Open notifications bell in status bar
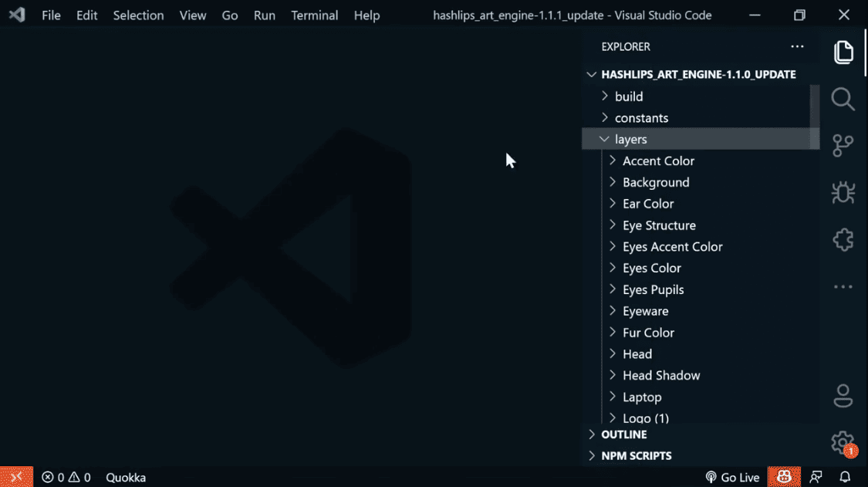 (845, 477)
